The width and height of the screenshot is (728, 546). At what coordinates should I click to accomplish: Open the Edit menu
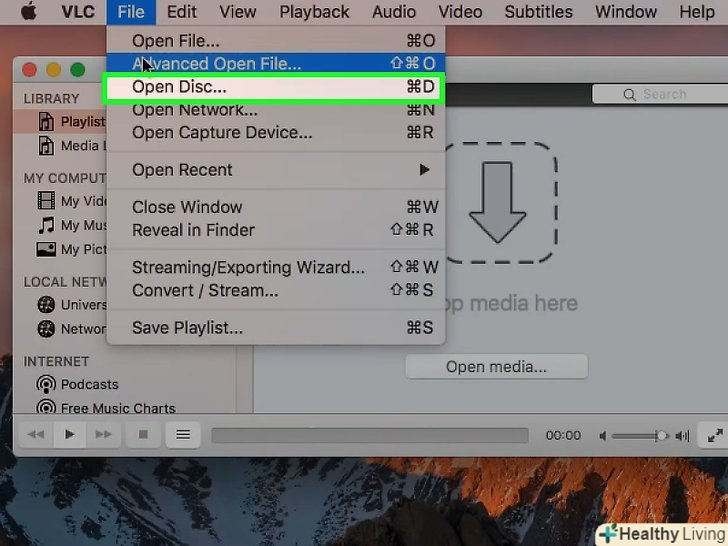pos(182,12)
